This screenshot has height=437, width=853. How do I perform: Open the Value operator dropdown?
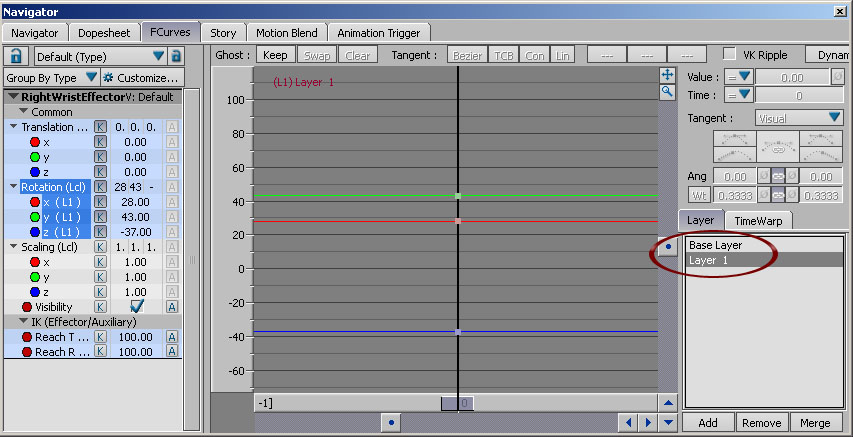tap(739, 77)
